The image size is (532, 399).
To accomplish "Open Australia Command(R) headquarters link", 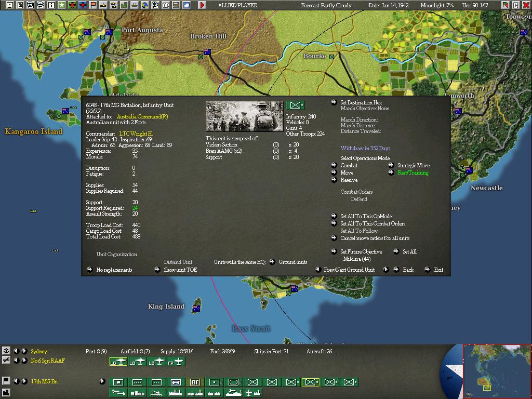I will coord(142,116).
